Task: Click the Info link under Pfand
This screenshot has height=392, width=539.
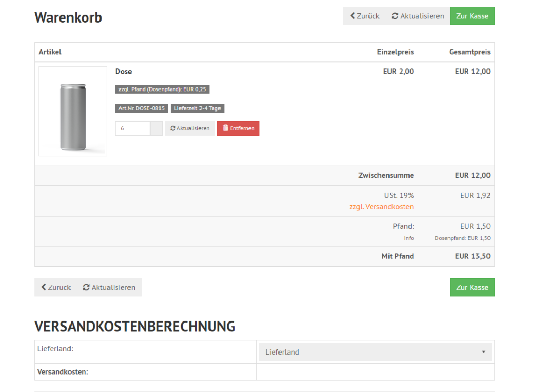Action: 408,238
